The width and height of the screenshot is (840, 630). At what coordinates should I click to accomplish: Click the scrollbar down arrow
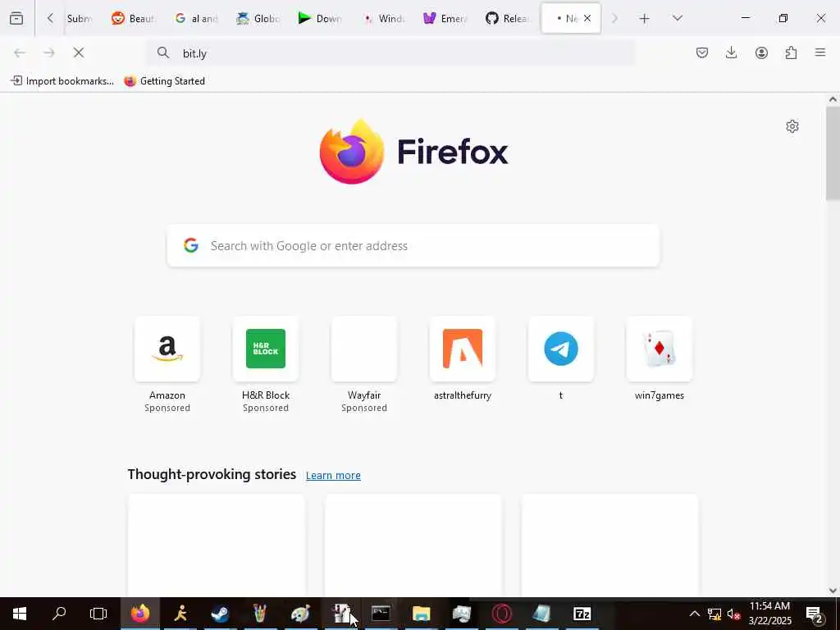pos(833,591)
